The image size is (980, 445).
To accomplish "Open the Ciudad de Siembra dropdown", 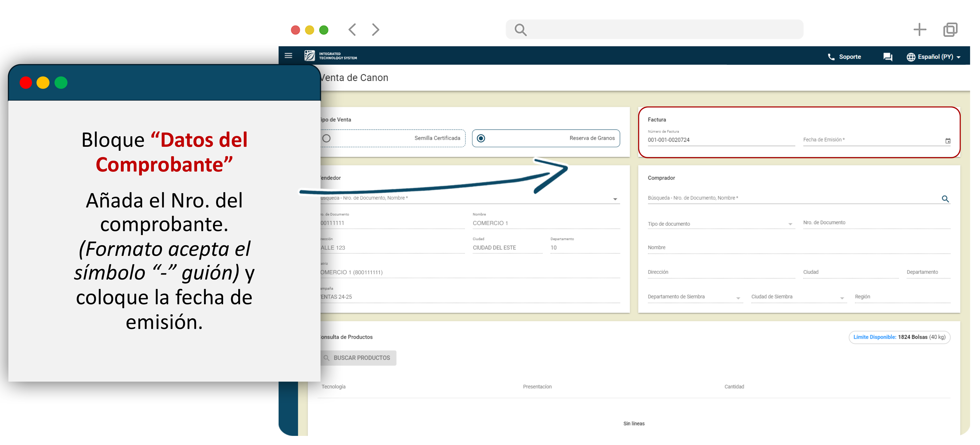I will 842,298.
